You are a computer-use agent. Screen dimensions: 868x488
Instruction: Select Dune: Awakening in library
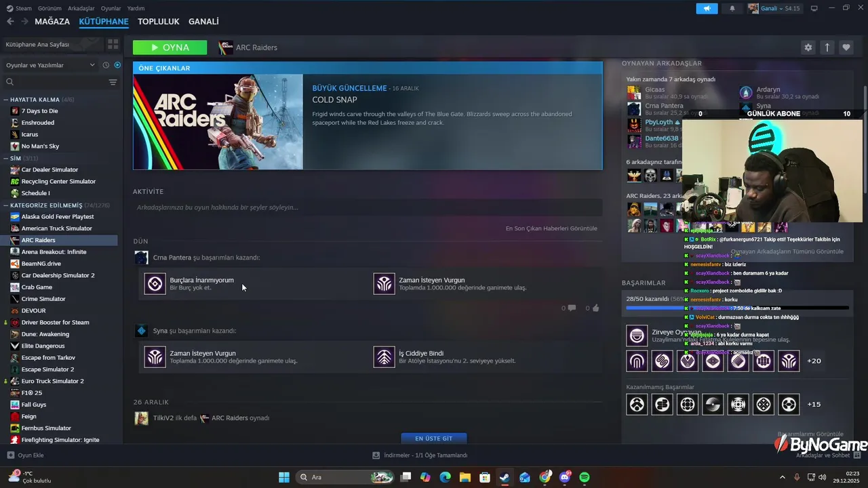pos(45,334)
